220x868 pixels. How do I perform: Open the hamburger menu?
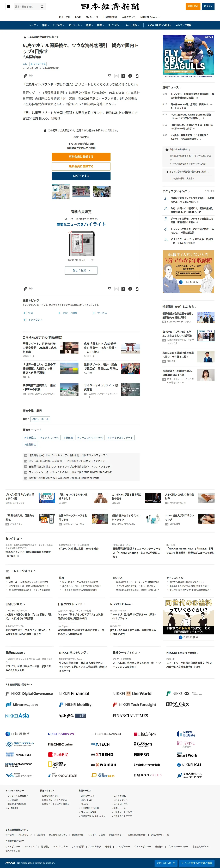tap(8, 6)
